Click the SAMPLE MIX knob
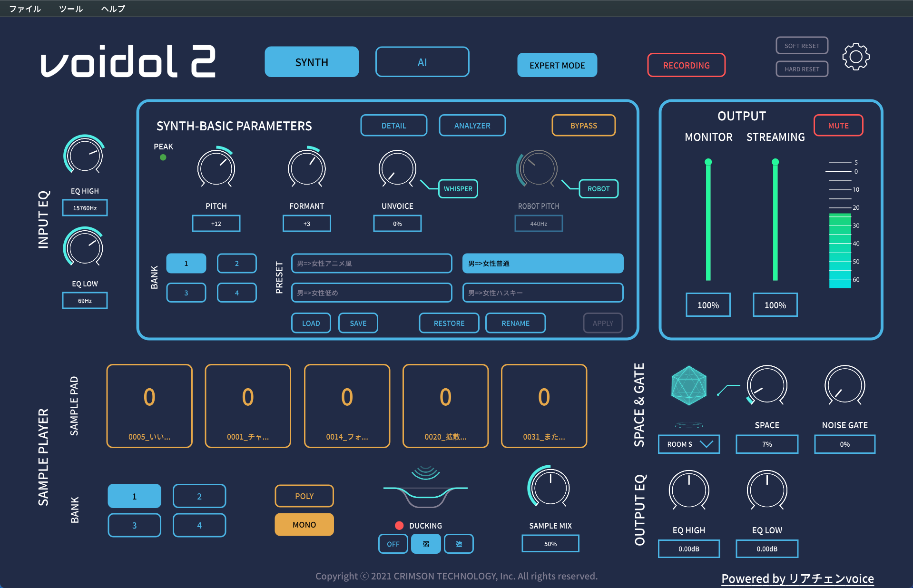Screen dimensions: 913x588 point(550,487)
